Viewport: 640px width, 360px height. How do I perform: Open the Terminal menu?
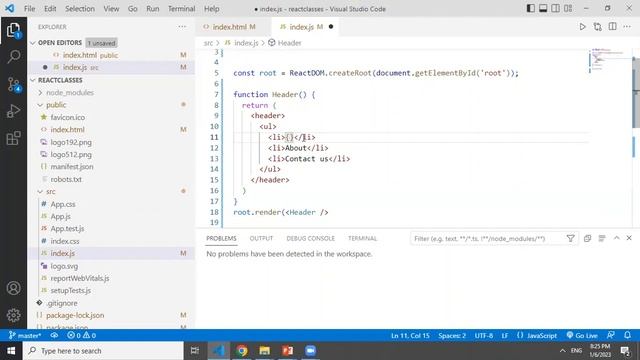pyautogui.click(x=182, y=9)
